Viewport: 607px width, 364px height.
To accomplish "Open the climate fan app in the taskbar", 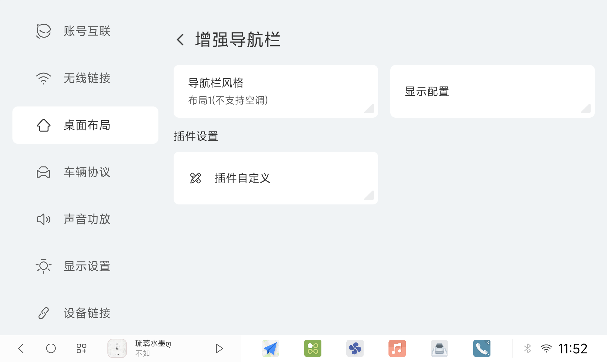I will (355, 348).
